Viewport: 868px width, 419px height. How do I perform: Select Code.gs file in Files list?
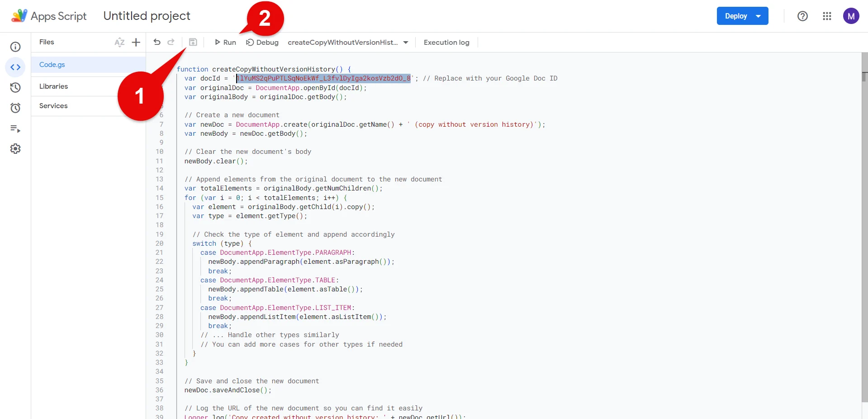point(52,65)
